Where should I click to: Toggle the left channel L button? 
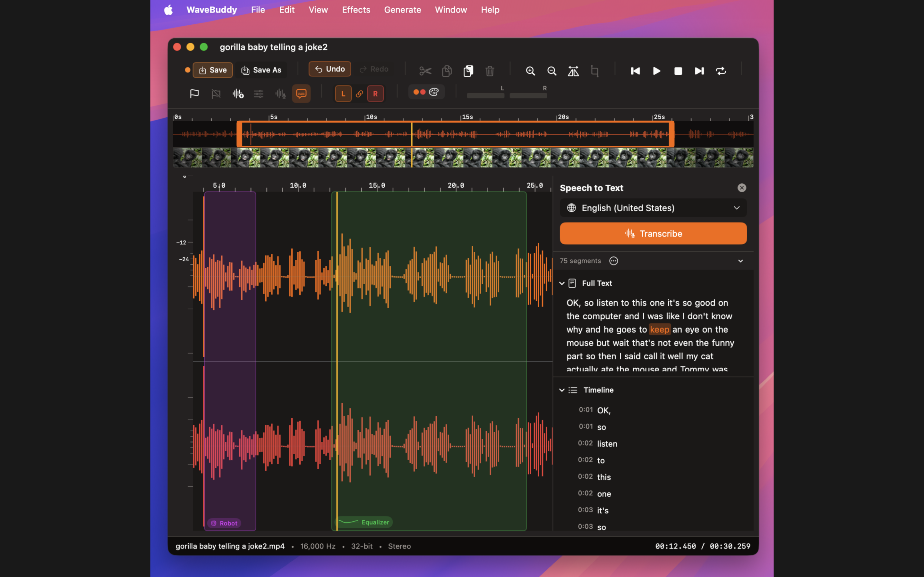[x=343, y=94]
